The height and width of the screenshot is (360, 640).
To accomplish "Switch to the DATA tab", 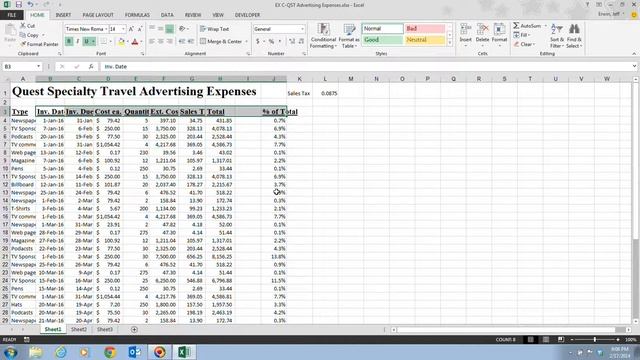I will pyautogui.click(x=167, y=15).
